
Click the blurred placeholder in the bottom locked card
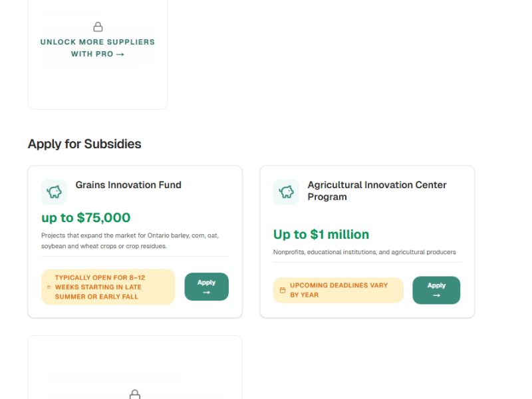[x=113, y=377]
